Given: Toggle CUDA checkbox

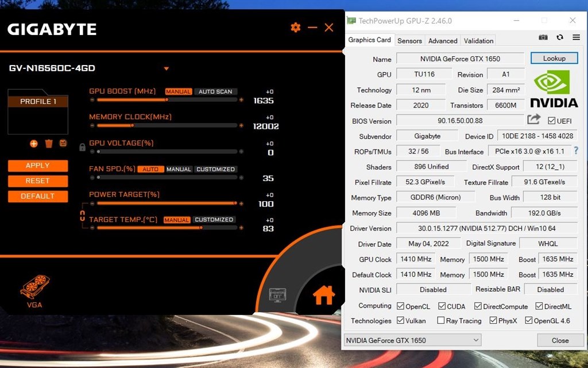Looking at the screenshot, I should [x=442, y=306].
